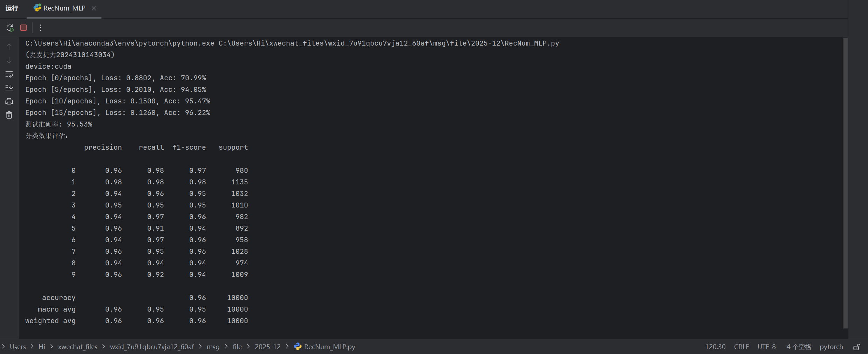Click the Epoch [15/epochs] output line
This screenshot has height=354, width=868.
point(118,113)
